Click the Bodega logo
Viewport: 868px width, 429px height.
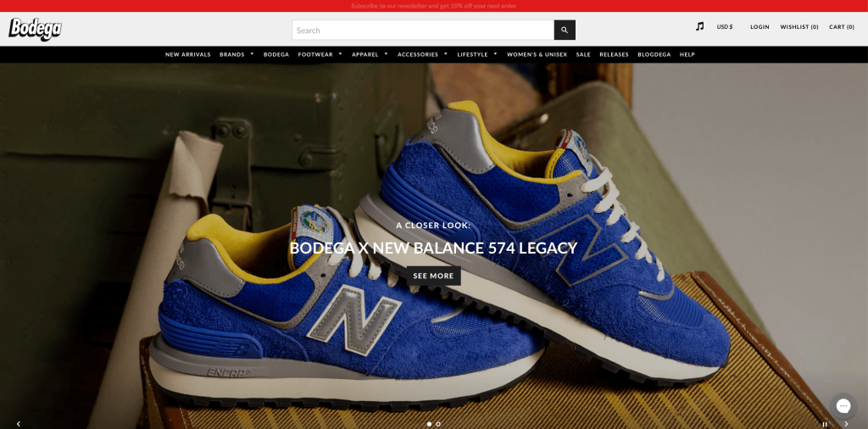[x=35, y=30]
